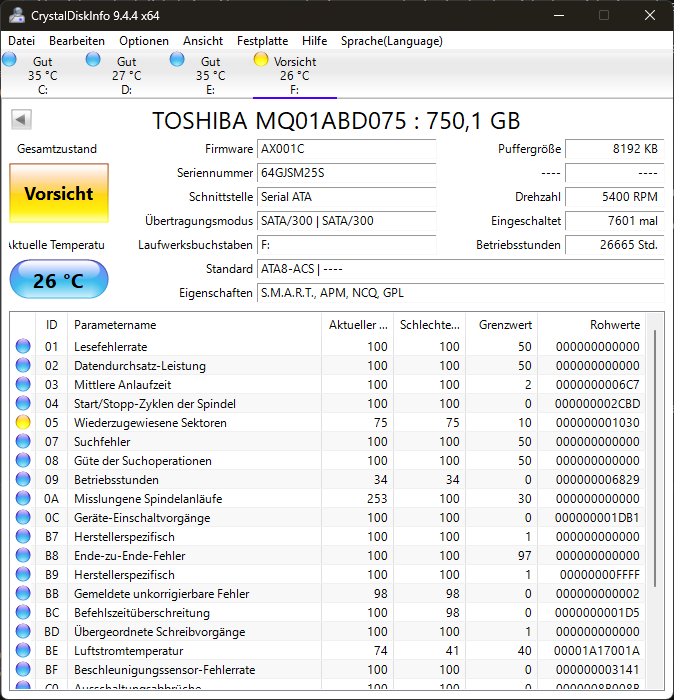Click status icon for Gemeldete unkorrigierbare Fehler

tap(23, 593)
